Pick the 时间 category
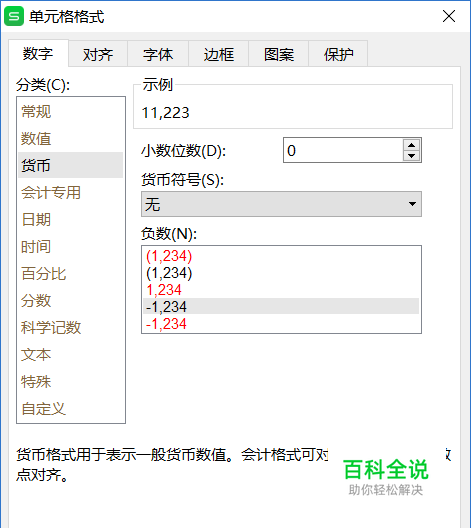The image size is (471, 528). [70, 246]
